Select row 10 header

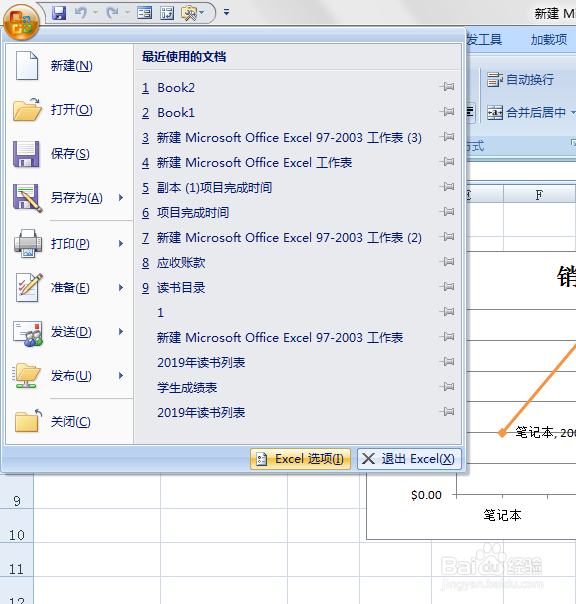(x=17, y=526)
